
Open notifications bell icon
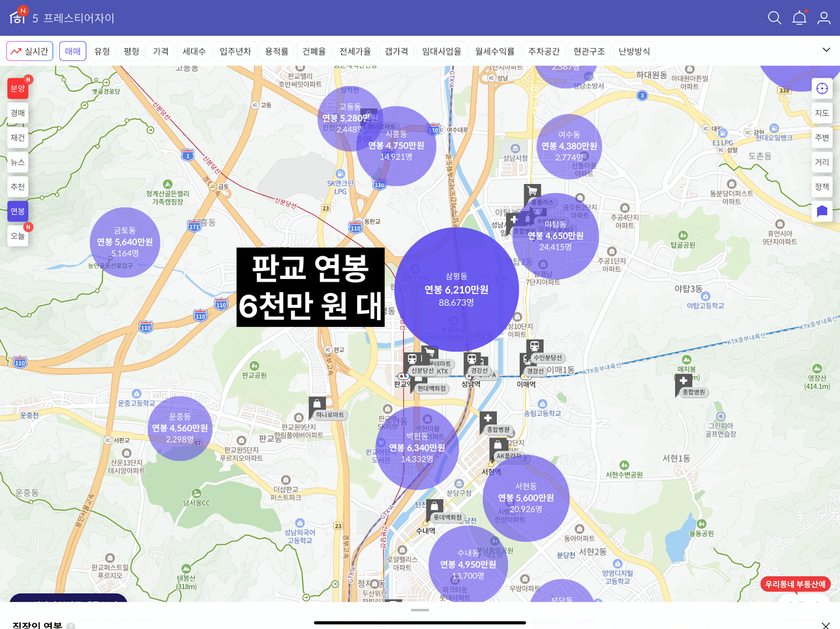point(799,18)
